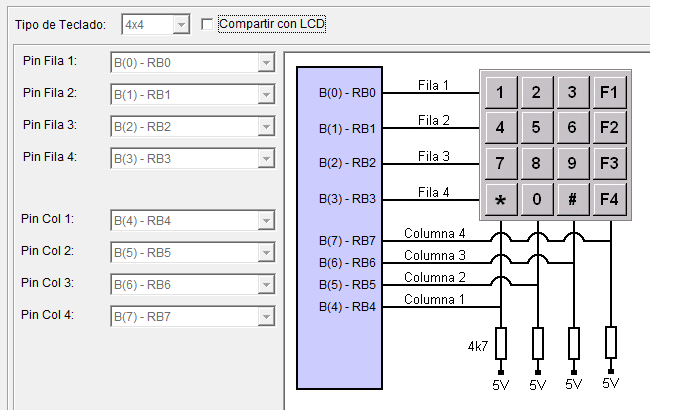Click keypad key 3 in diagram
674x410 pixels.
click(573, 92)
